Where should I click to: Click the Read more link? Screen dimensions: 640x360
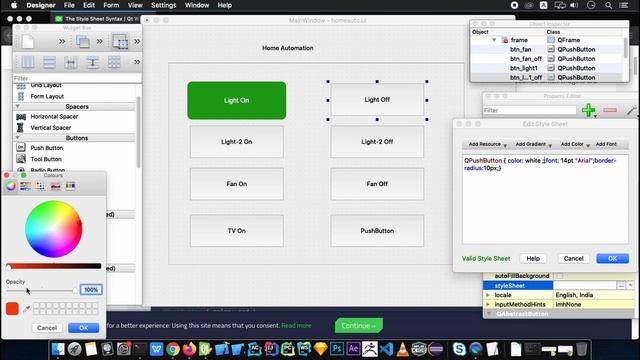[x=296, y=326]
